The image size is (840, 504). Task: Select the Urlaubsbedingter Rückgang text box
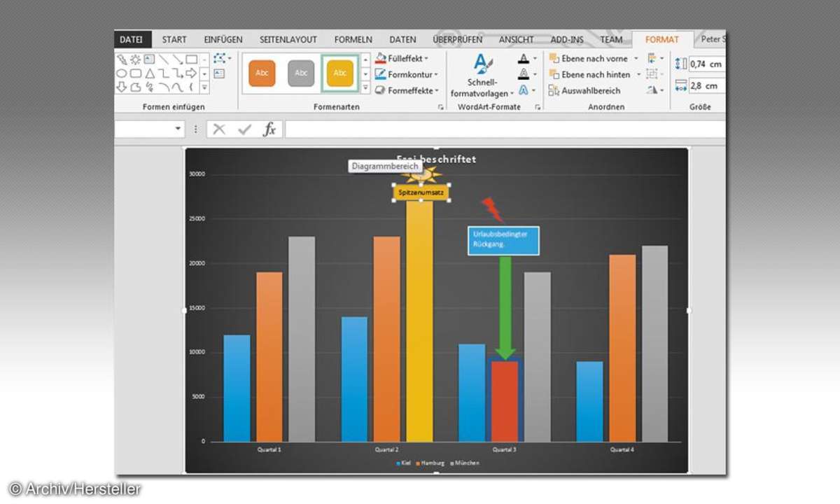504,240
